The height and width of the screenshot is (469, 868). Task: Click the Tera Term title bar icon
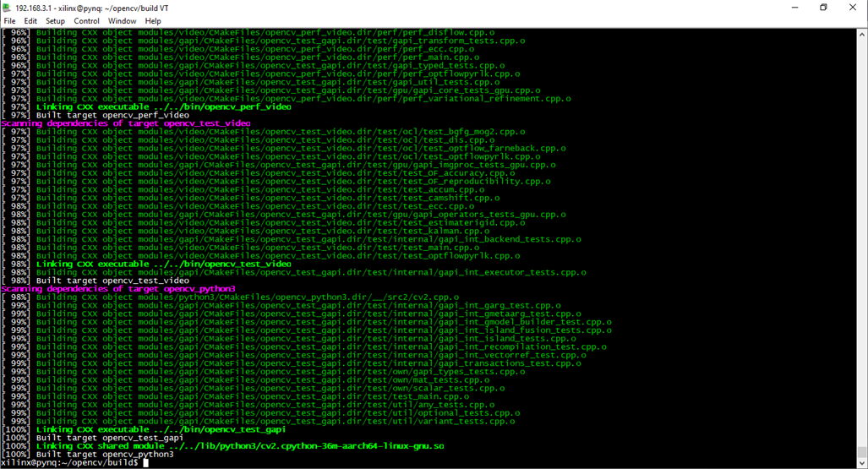pyautogui.click(x=7, y=8)
